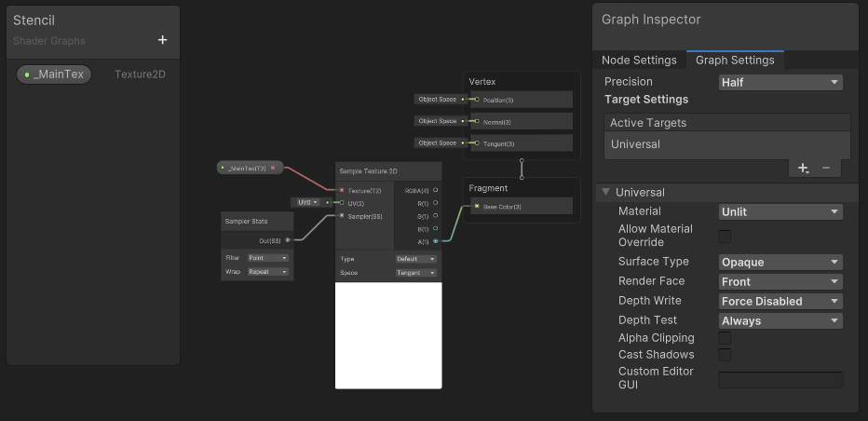Open Depth Write dropdown showing Force Disabled
868x421 pixels.
point(780,302)
